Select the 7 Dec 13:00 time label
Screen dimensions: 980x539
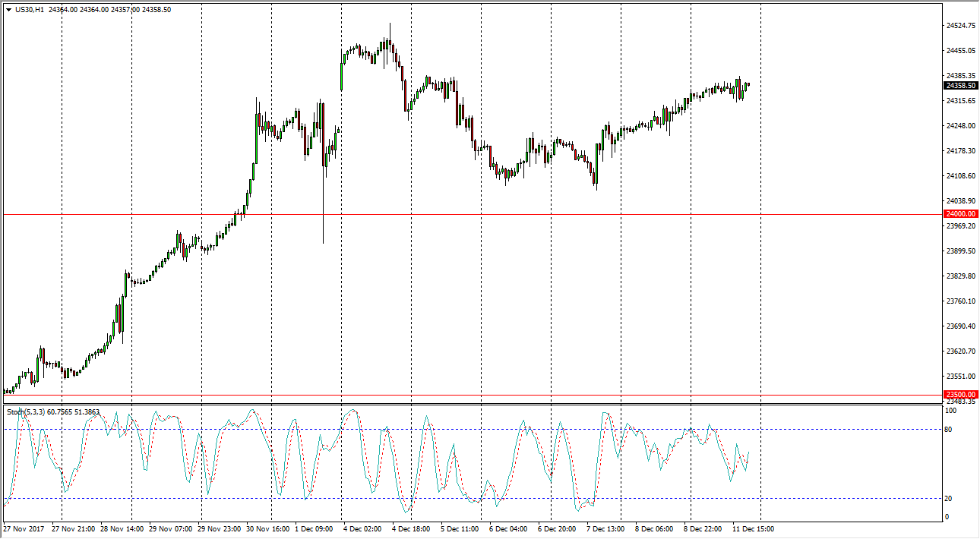point(606,528)
